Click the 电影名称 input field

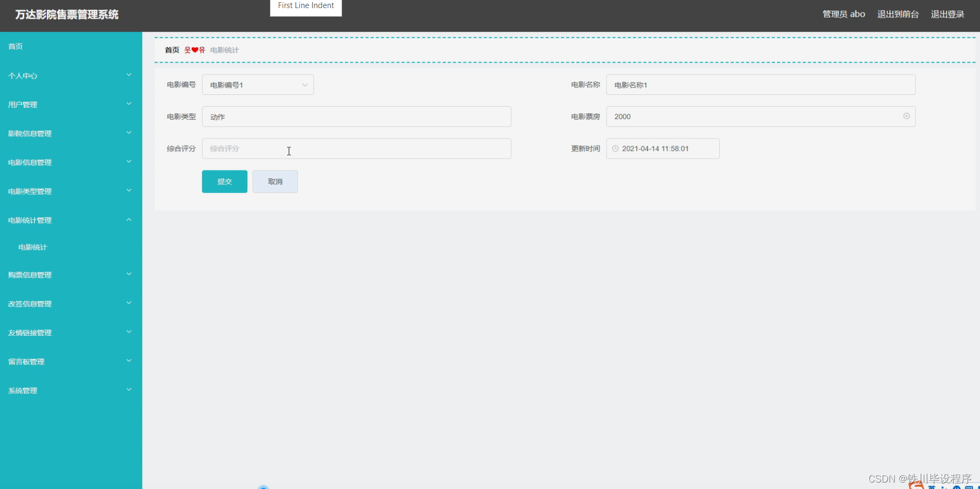point(761,85)
